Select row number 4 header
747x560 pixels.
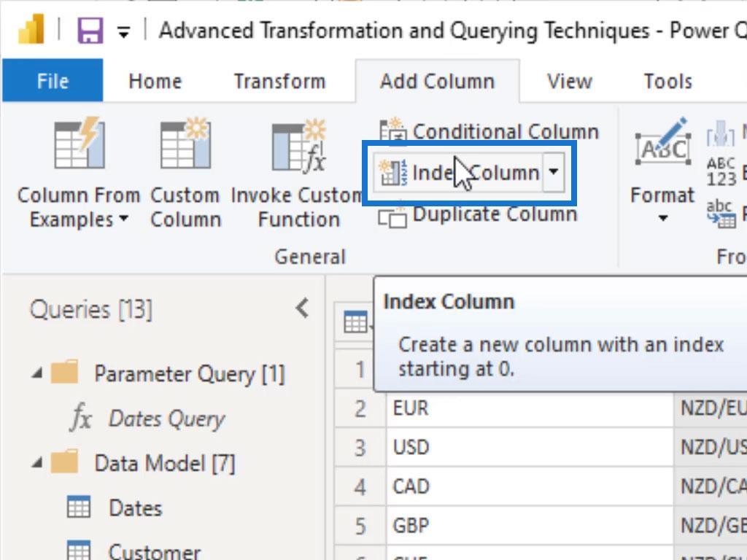click(360, 486)
